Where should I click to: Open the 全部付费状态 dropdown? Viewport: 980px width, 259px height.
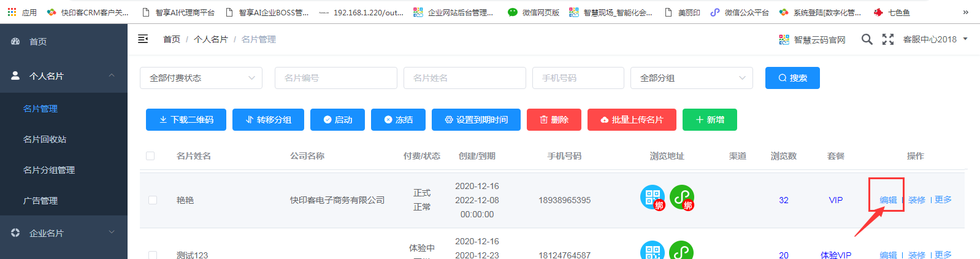tap(201, 78)
